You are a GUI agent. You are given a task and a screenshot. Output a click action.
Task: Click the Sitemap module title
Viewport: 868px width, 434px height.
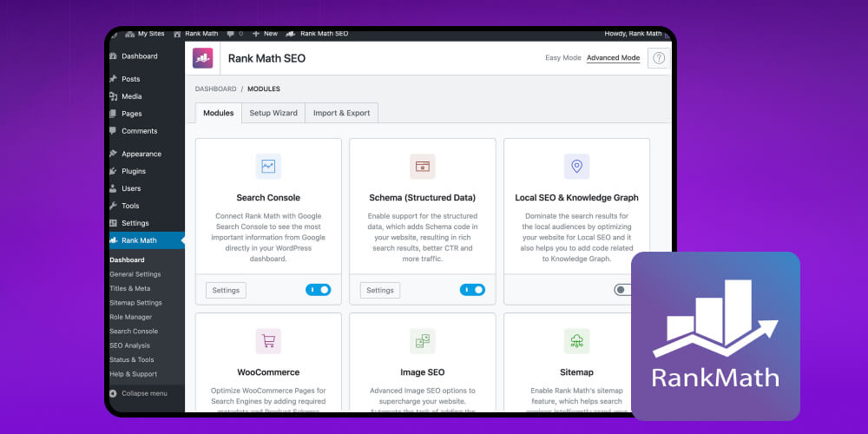577,372
